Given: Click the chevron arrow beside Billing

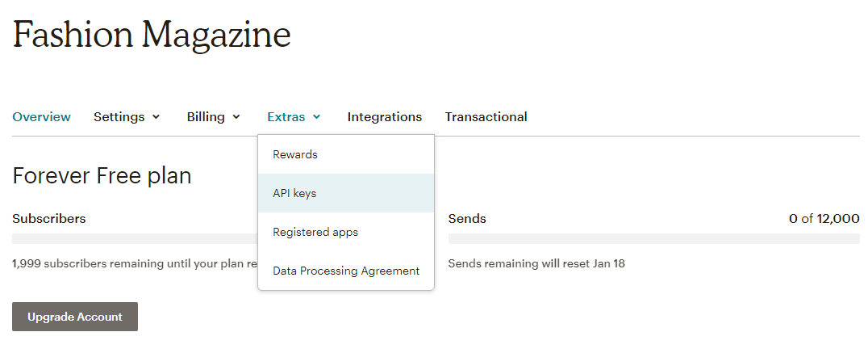Looking at the screenshot, I should (x=236, y=117).
